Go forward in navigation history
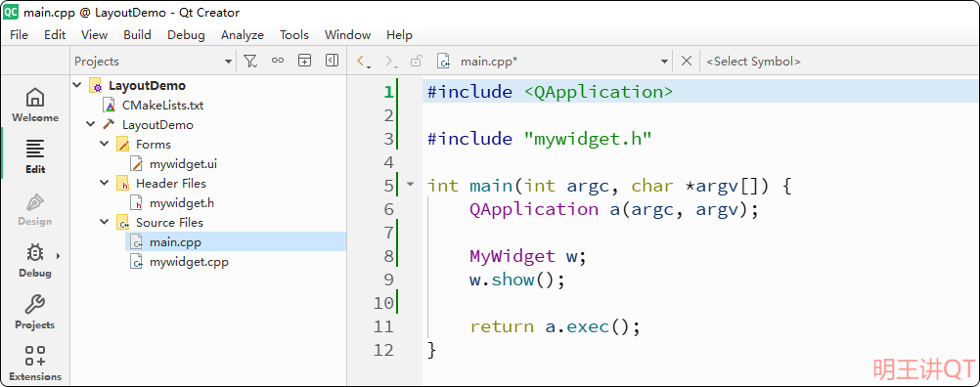The image size is (980, 387). point(390,61)
